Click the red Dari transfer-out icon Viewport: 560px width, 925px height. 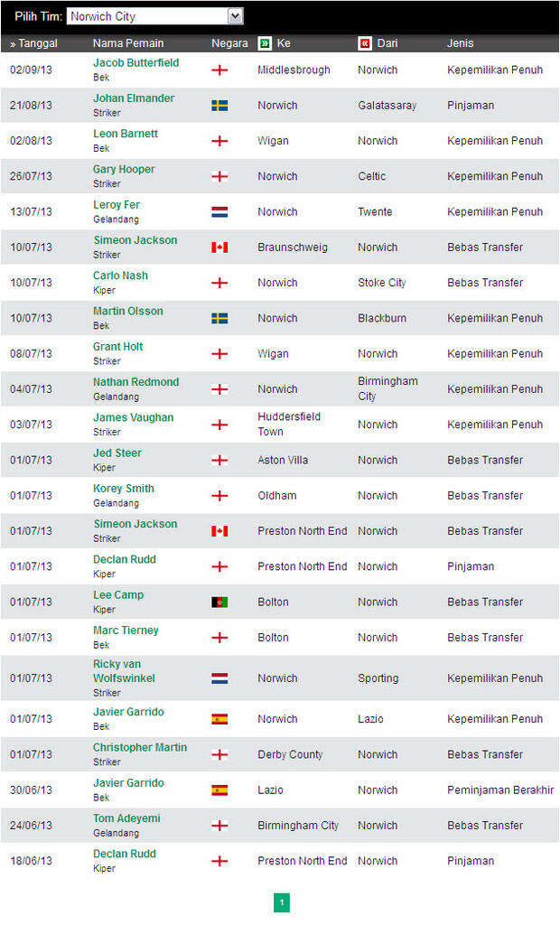[365, 43]
